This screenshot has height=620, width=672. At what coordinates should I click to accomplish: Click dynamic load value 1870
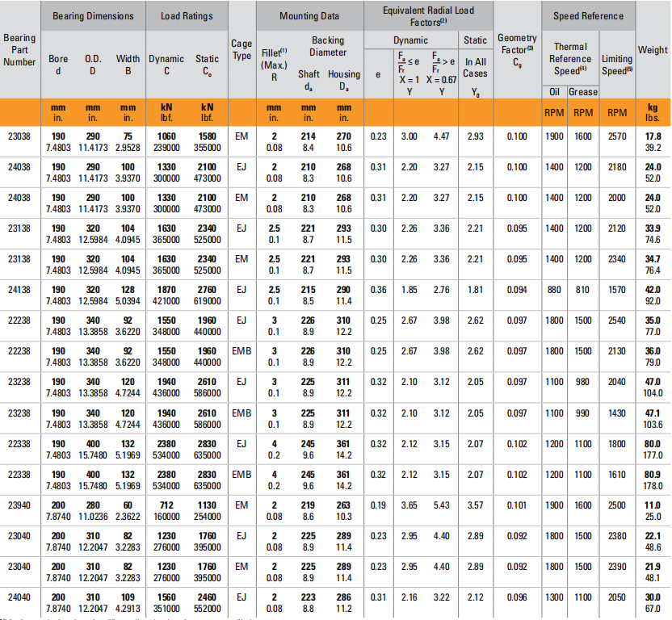tap(166, 290)
